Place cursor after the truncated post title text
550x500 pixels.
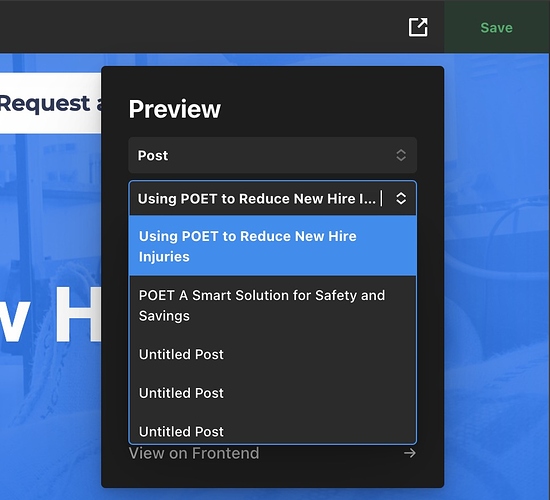point(381,199)
